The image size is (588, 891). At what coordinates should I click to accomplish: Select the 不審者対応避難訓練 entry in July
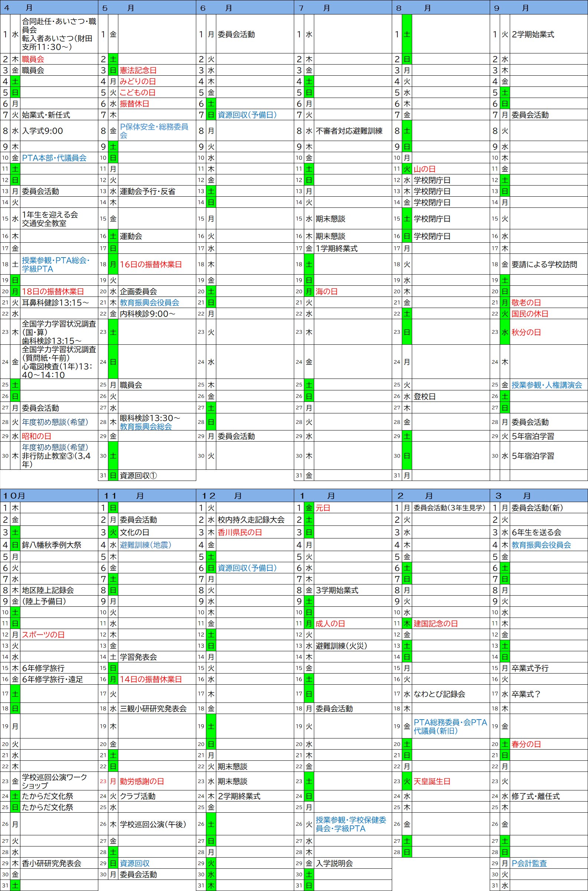[349, 131]
